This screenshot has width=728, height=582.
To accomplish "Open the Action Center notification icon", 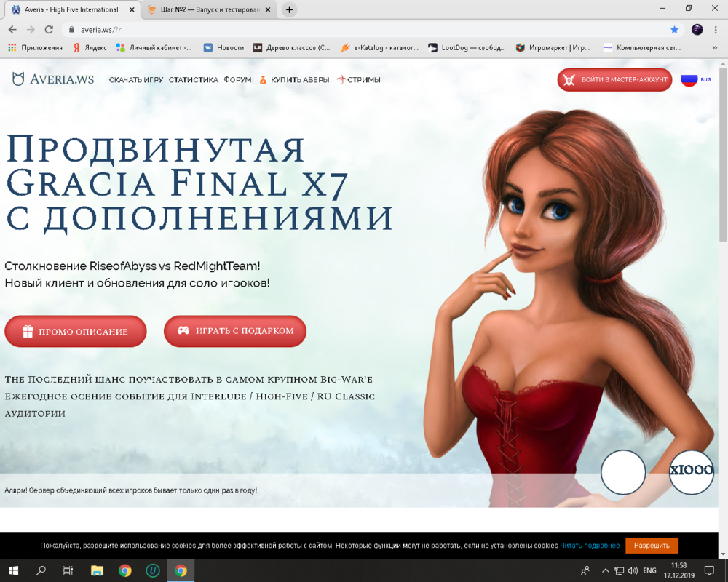I will (x=710, y=570).
